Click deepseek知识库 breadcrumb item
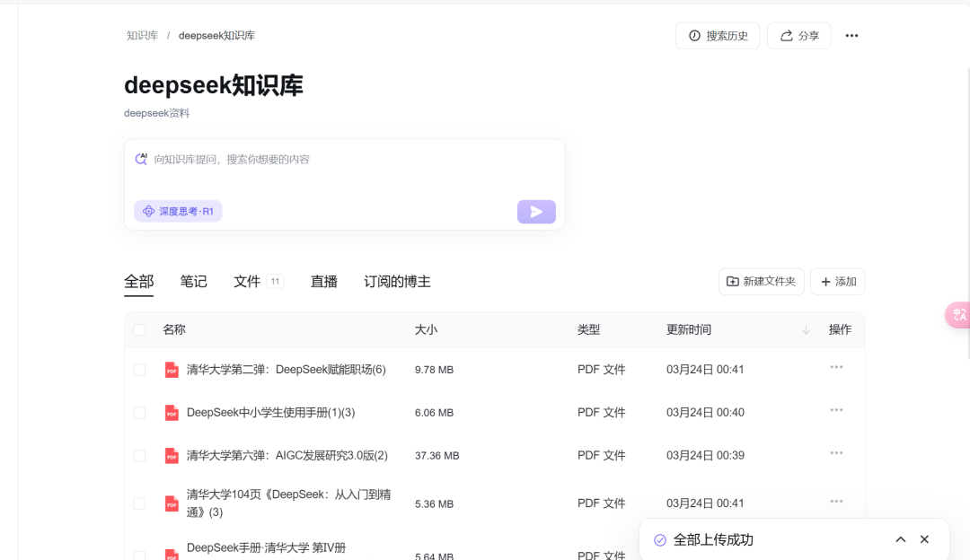The height and width of the screenshot is (560, 970). 216,36
